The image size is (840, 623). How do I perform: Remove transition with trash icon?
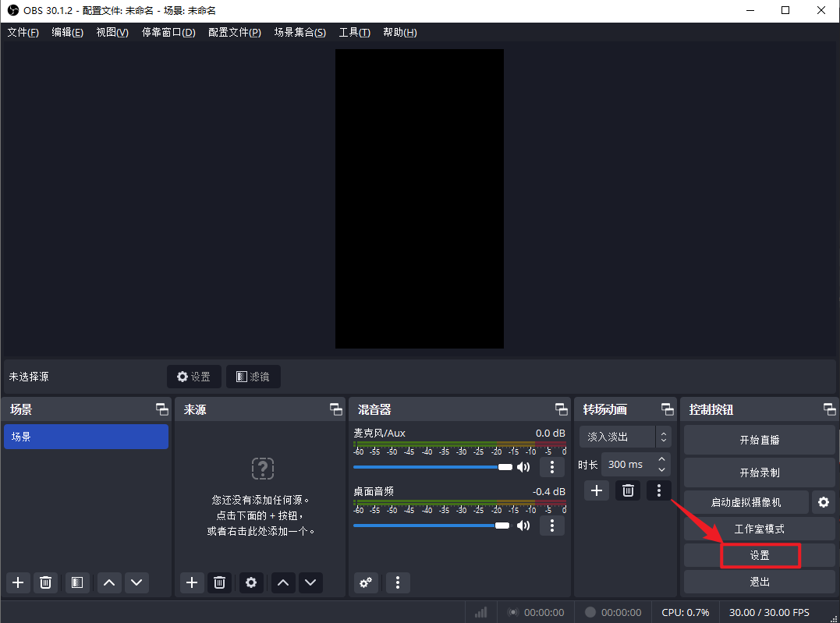(628, 490)
